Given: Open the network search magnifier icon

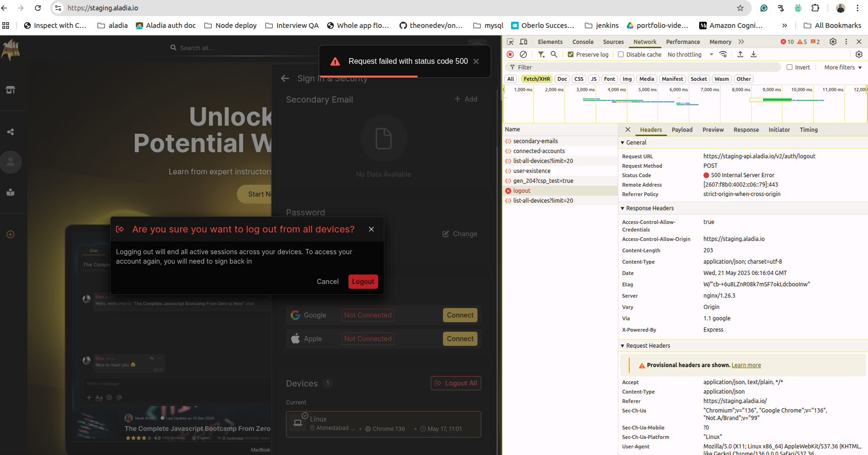Looking at the screenshot, I should coord(554,54).
